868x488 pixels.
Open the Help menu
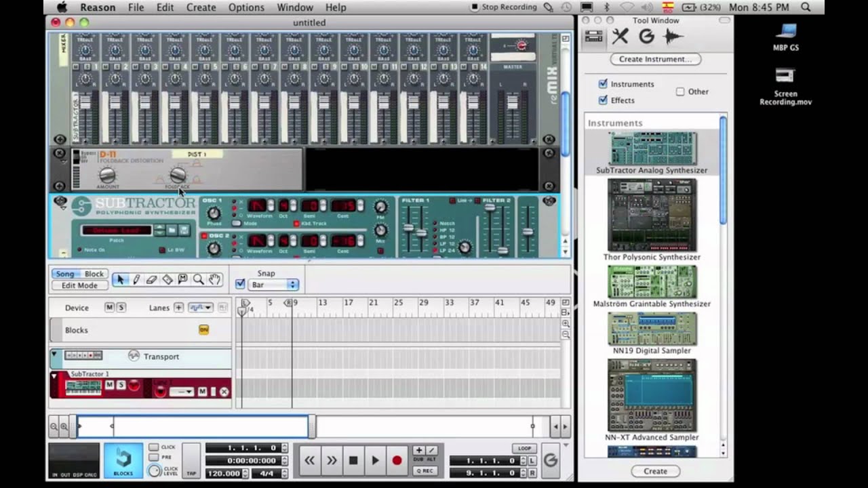(336, 7)
